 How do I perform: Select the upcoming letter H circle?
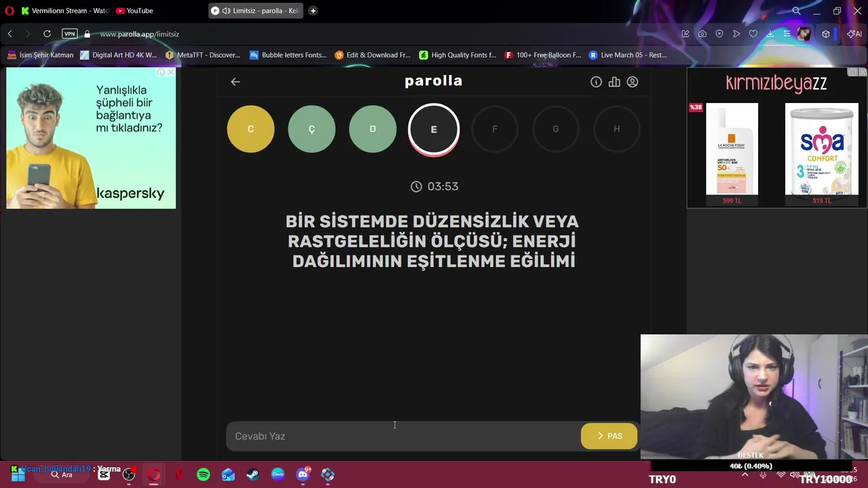point(616,129)
